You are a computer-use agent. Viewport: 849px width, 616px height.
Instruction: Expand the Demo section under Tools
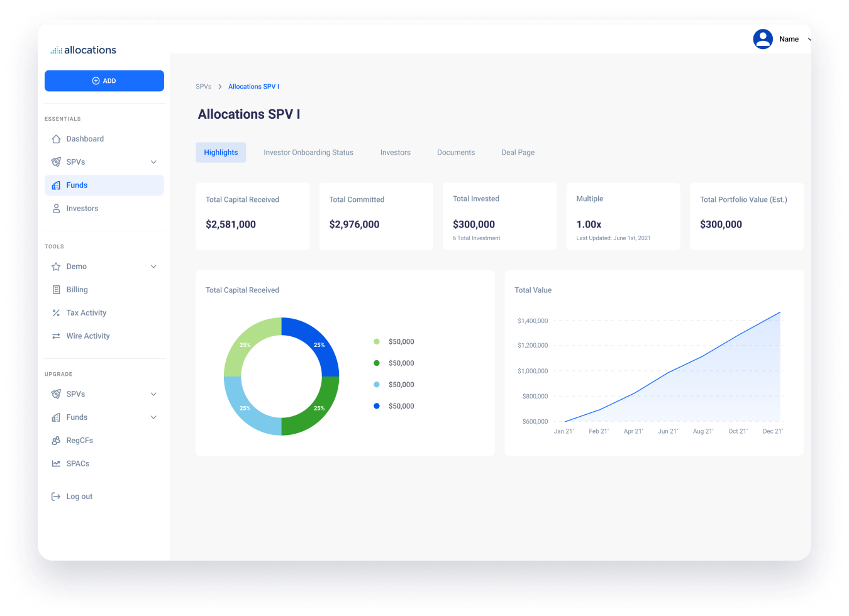click(x=153, y=266)
